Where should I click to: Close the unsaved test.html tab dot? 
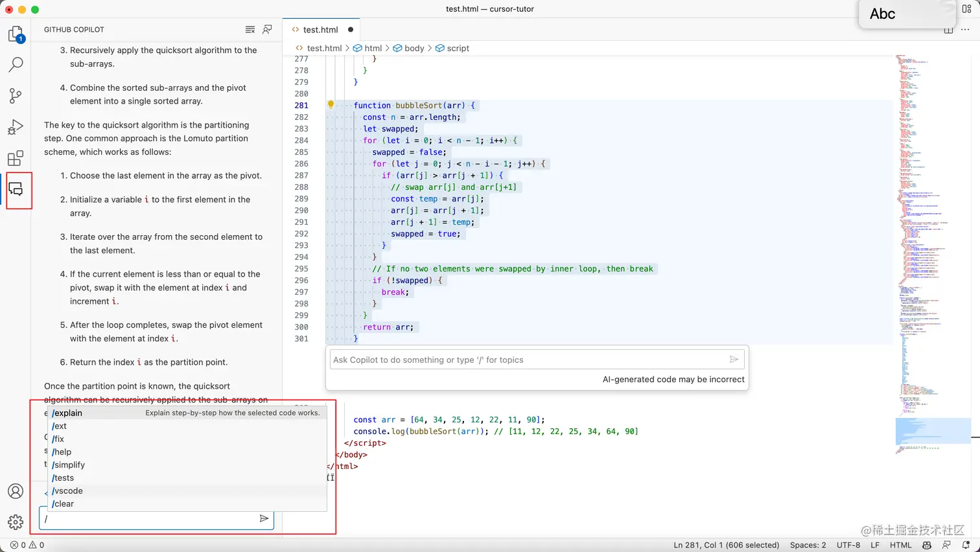[x=351, y=30]
